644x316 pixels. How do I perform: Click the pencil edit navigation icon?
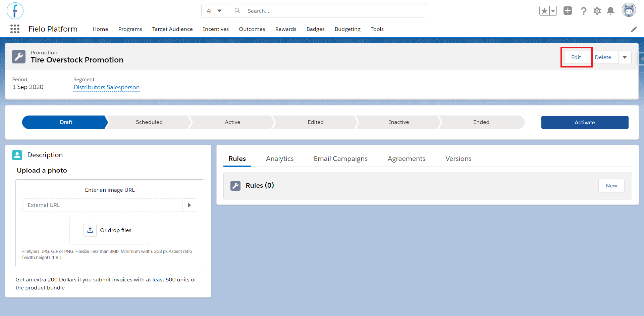click(x=634, y=29)
